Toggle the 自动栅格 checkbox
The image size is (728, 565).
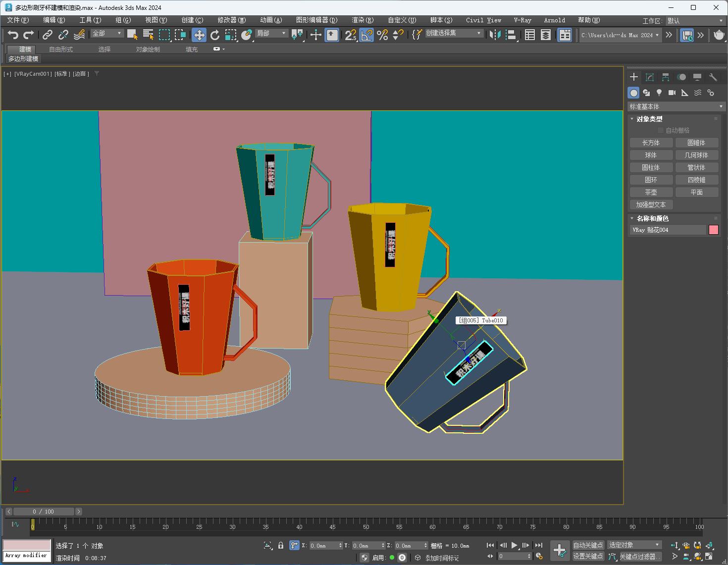coord(660,130)
